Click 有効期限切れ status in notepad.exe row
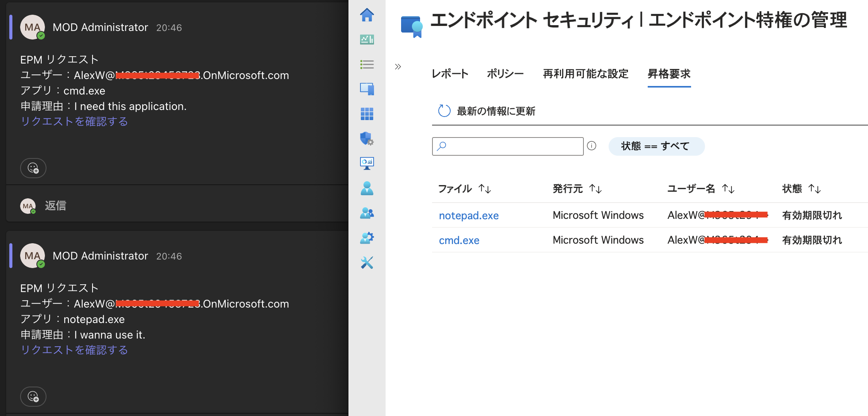868x416 pixels. (812, 215)
